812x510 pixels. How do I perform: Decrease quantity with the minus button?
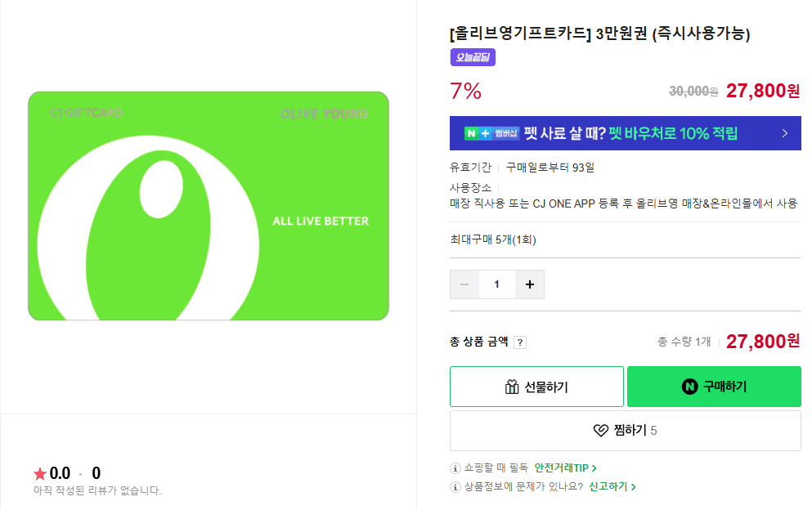click(x=464, y=284)
